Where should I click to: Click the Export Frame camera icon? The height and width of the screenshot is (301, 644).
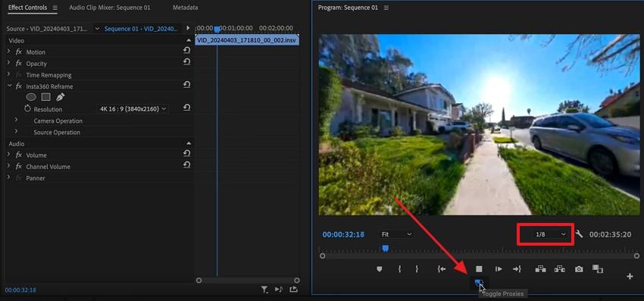click(579, 269)
